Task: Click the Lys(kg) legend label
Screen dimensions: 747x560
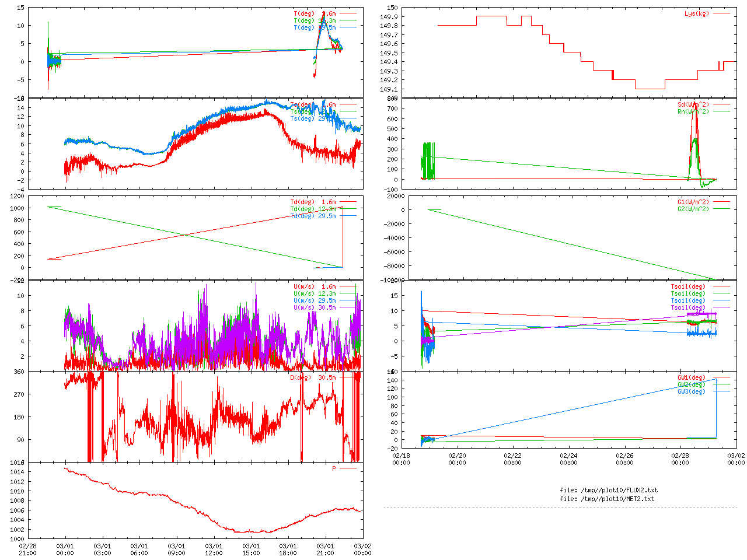Action: click(697, 13)
